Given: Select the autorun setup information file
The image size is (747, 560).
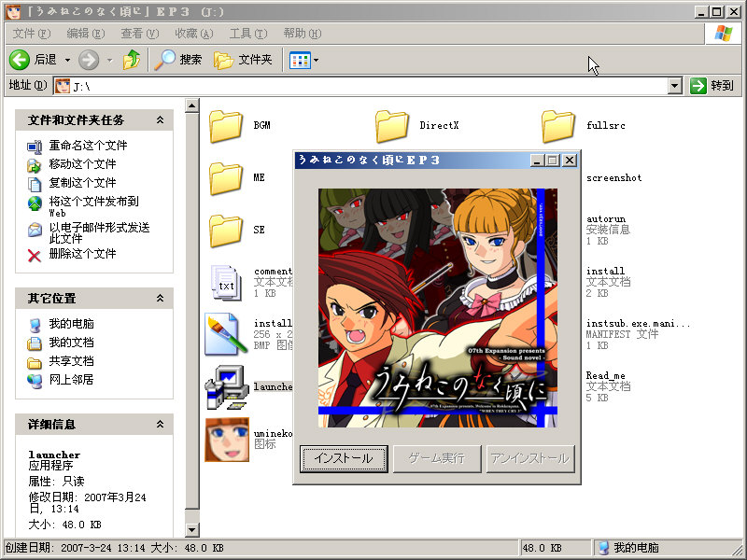Looking at the screenshot, I should pos(609,230).
